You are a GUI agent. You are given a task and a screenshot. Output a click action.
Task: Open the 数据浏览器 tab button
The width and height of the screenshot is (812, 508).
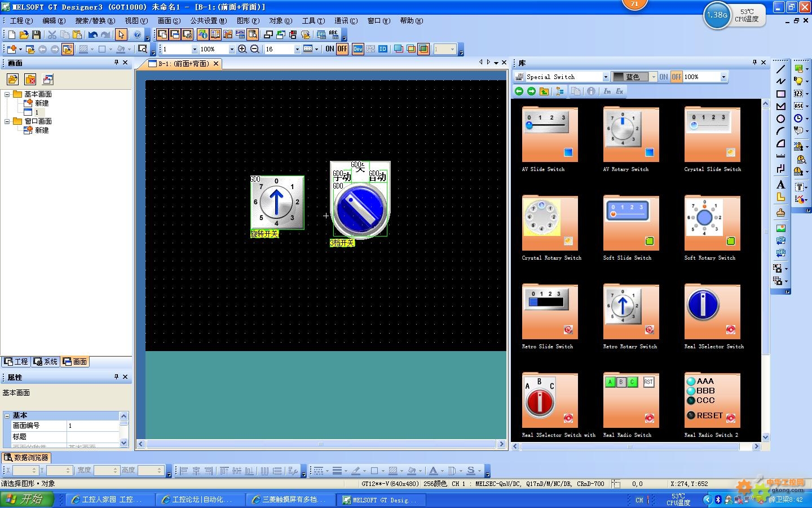[x=27, y=458]
